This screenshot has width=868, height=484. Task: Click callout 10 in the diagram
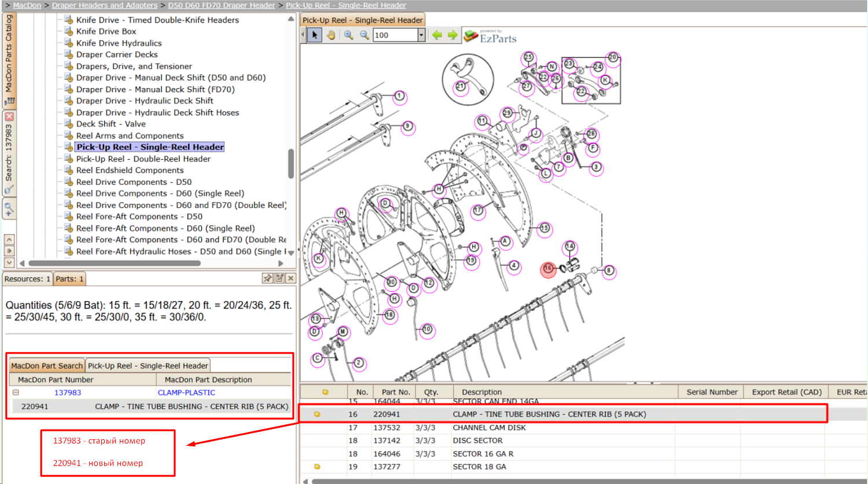point(427,329)
